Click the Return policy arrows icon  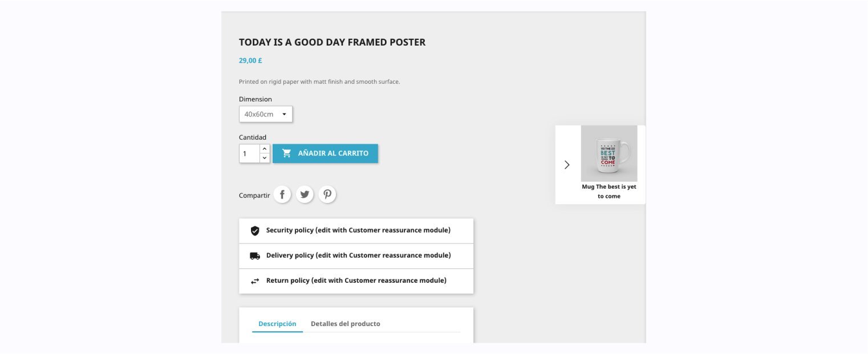click(255, 281)
